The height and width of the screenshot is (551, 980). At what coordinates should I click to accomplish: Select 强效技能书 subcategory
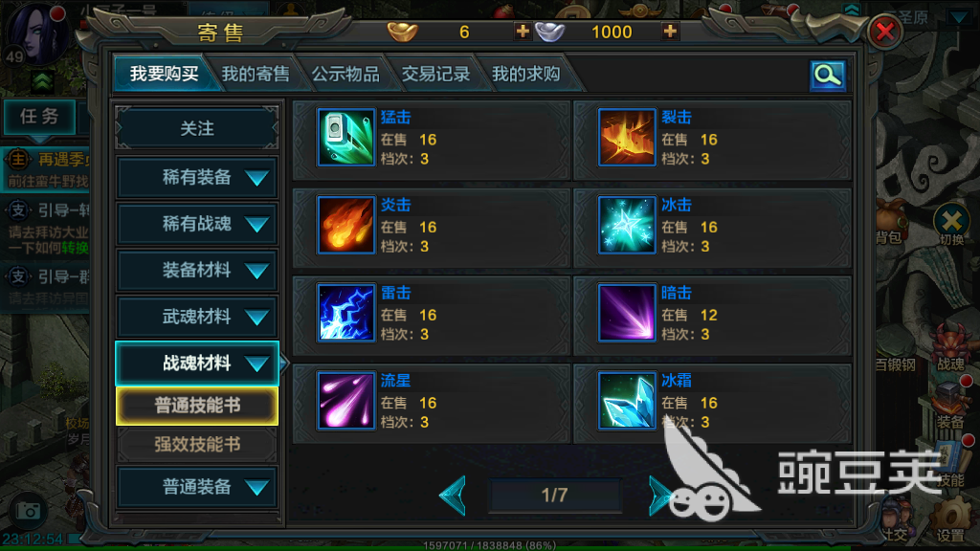[x=197, y=445]
